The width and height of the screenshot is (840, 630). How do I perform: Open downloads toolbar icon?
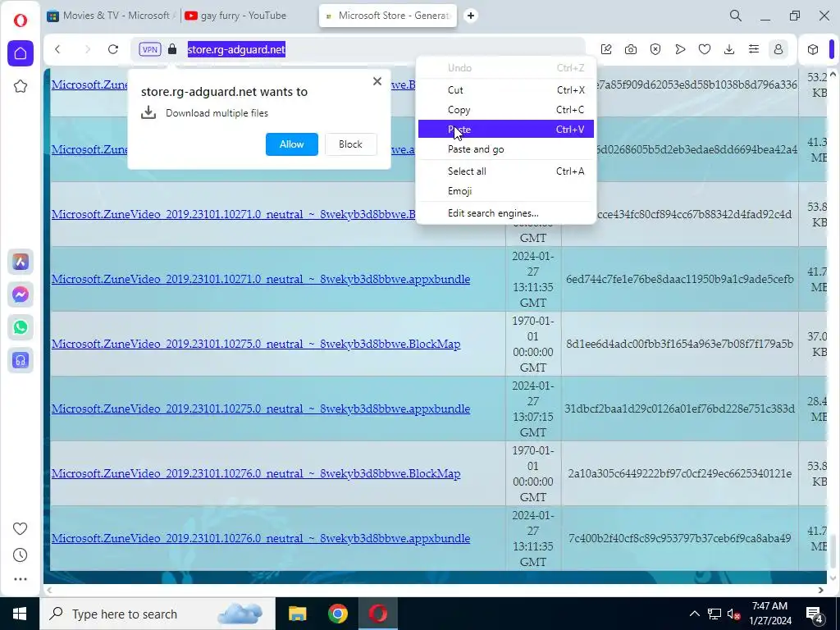[x=729, y=49]
